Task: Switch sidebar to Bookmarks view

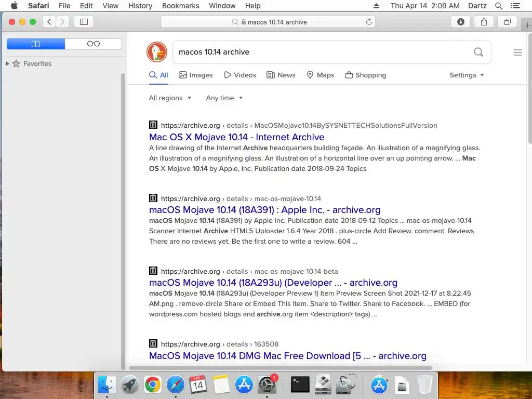Action: point(36,44)
